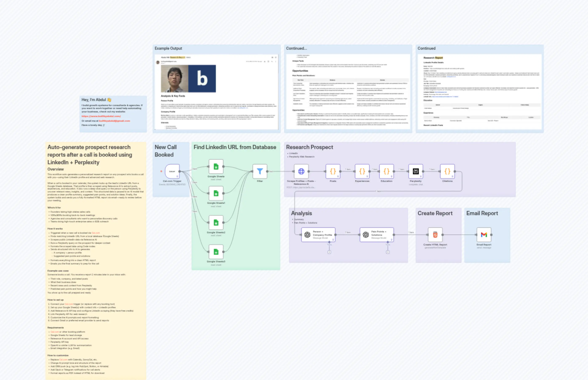The height and width of the screenshot is (380, 588).
Task: Select the Posts code node
Action: click(333, 171)
